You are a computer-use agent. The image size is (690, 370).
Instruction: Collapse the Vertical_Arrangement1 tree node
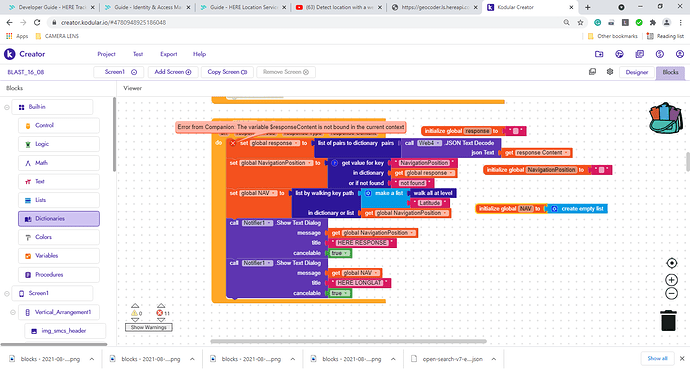pos(13,312)
